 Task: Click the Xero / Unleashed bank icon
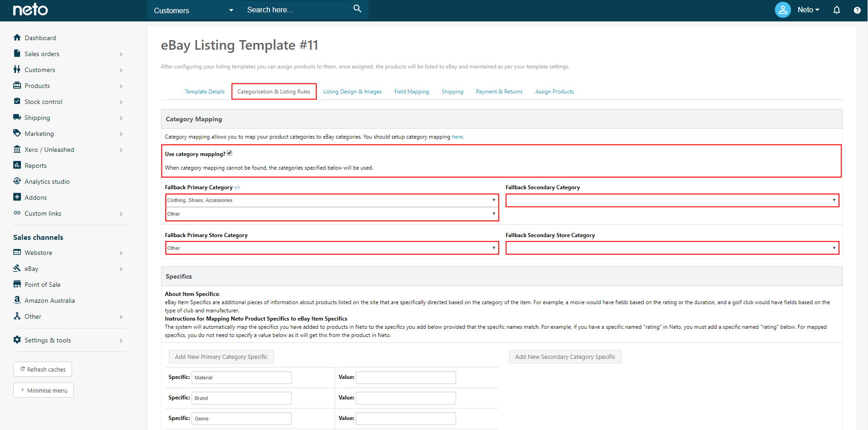[x=17, y=149]
